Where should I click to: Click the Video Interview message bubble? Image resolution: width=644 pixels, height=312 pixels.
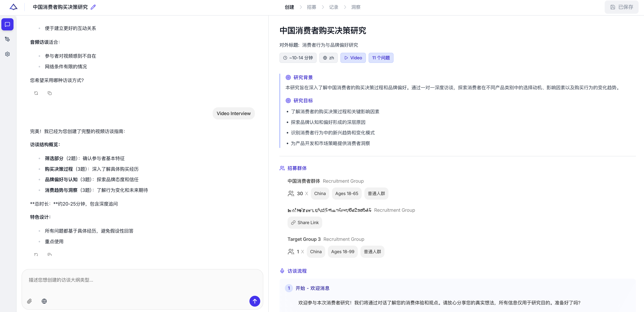[234, 113]
